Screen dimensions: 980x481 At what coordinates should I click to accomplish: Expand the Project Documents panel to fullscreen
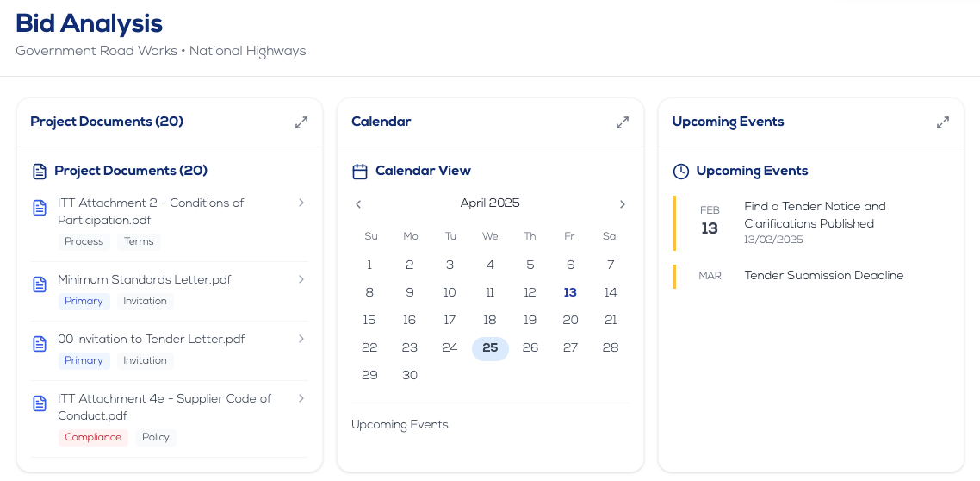pyautogui.click(x=301, y=122)
